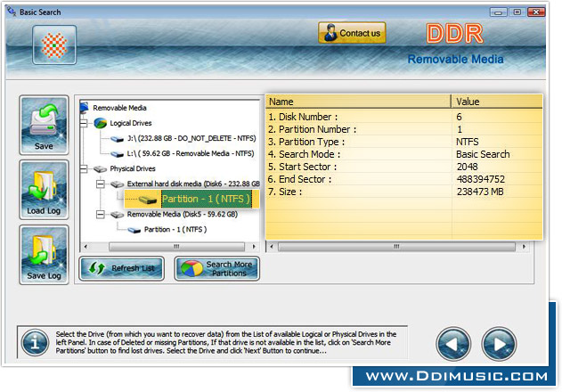562x392 pixels.
Task: Click the Size row label
Action: point(285,192)
